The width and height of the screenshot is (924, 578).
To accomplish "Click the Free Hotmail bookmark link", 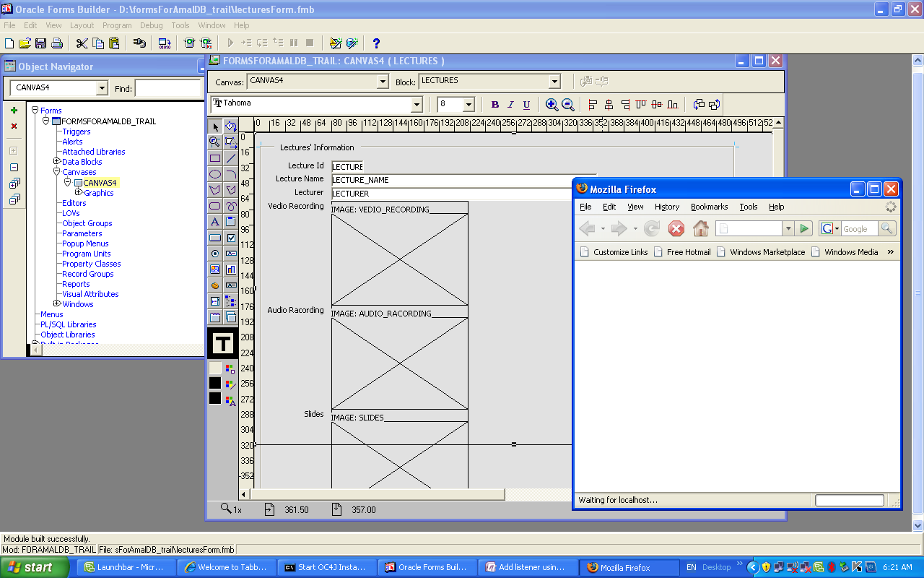I will (x=688, y=252).
